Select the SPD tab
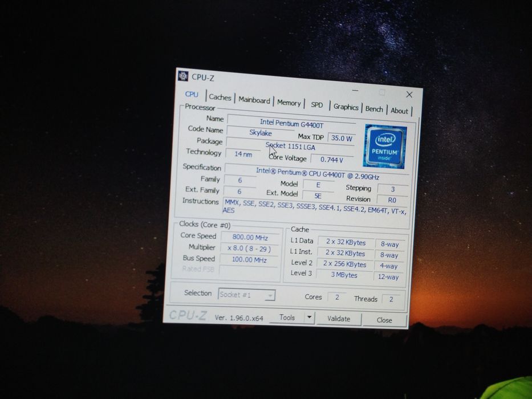The image size is (532, 399). coord(317,105)
